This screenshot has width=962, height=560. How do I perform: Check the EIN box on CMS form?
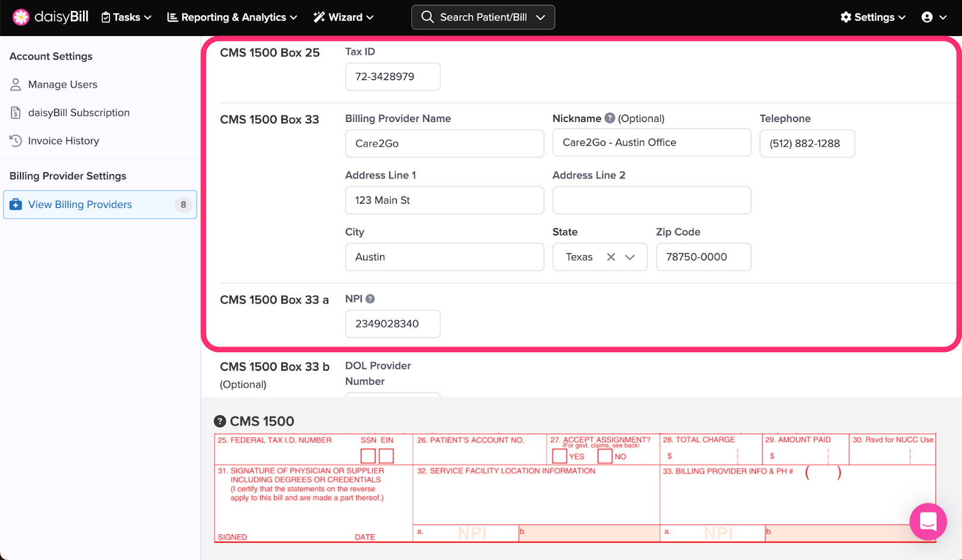click(387, 456)
